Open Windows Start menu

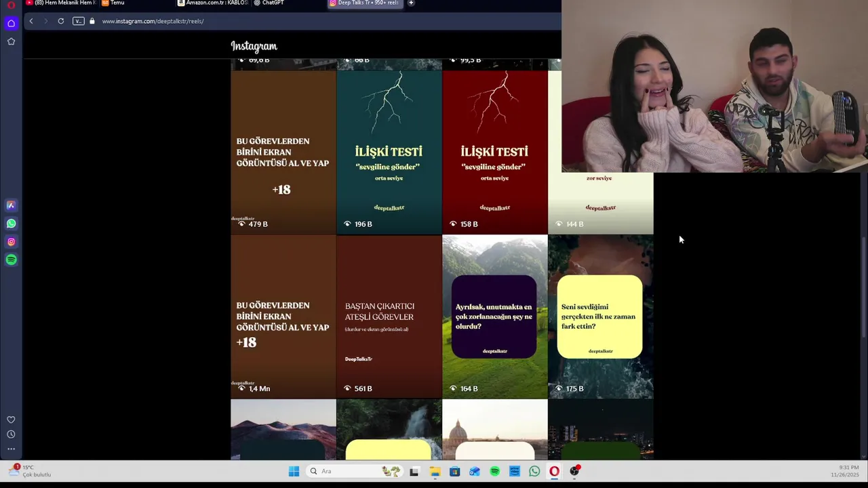click(x=294, y=471)
